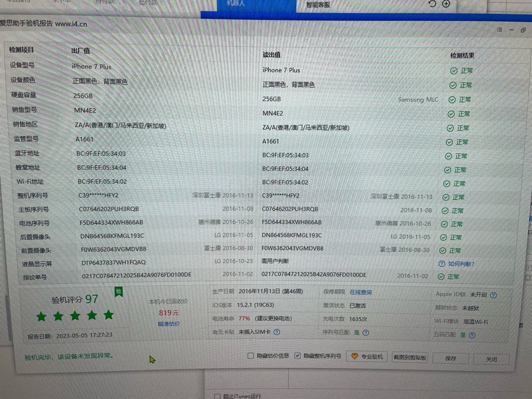Screen dimensions: 532x399
Task: Click the 爱思助手验机报告 www.i4.cn window title
Action: tap(43, 24)
